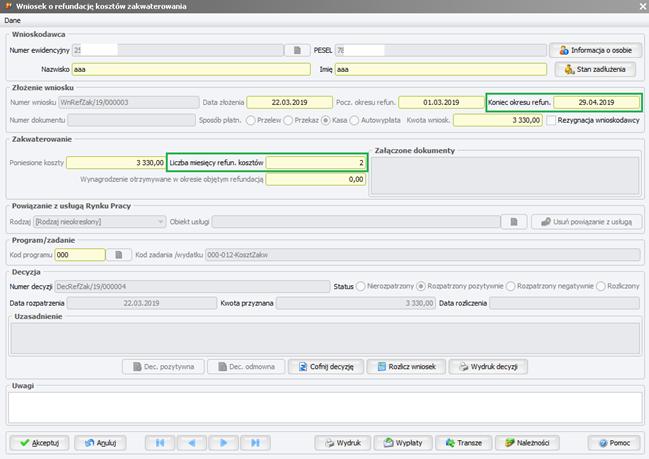Open Informacja o osobie details
Screen dimensions: 649x459
pos(595,50)
